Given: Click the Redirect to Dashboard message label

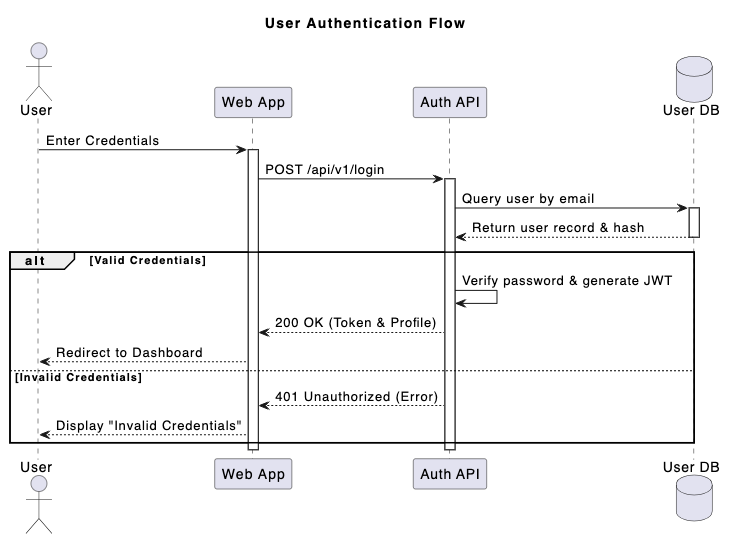Looking at the screenshot, I should click(x=129, y=352).
